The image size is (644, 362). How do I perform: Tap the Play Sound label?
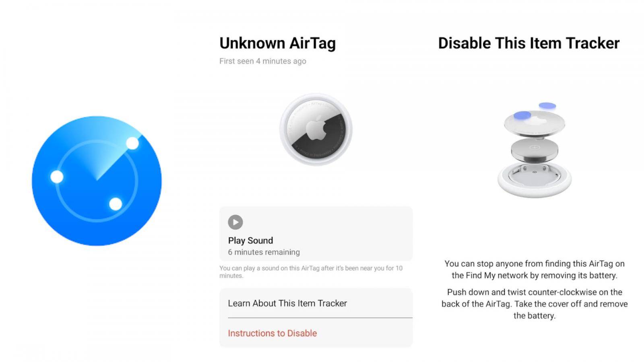[x=250, y=241]
